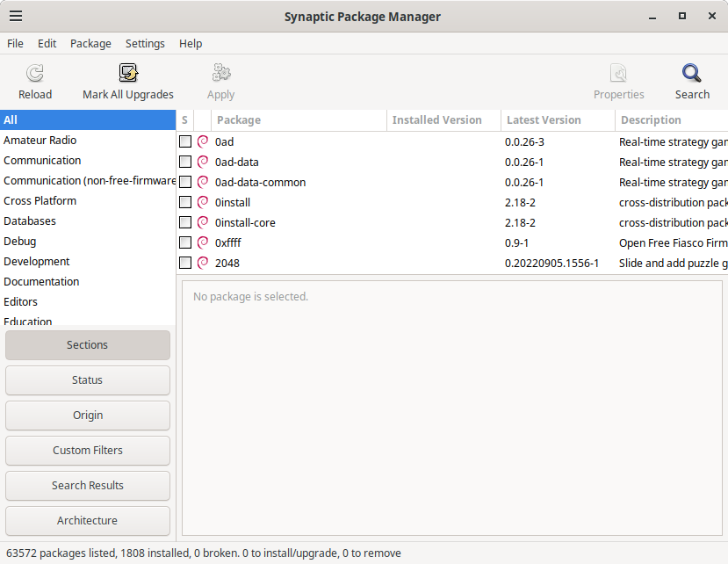Viewport: 728px width, 564px height.
Task: Select the Editors section
Action: [88, 301]
